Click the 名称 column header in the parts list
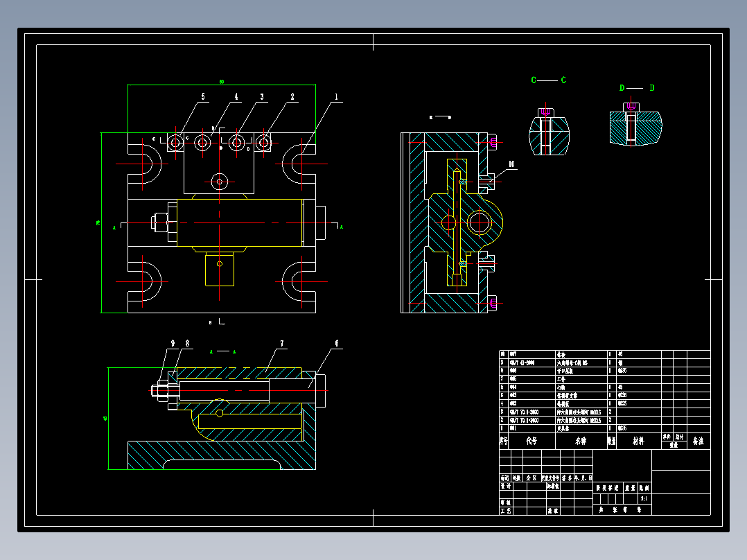This screenshot has width=747, height=560. point(581,441)
